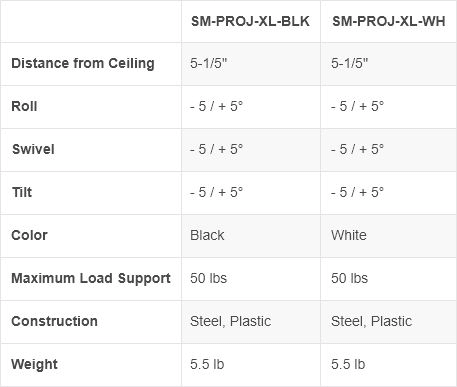
Task: Click the Weight row label
Action: tap(34, 364)
